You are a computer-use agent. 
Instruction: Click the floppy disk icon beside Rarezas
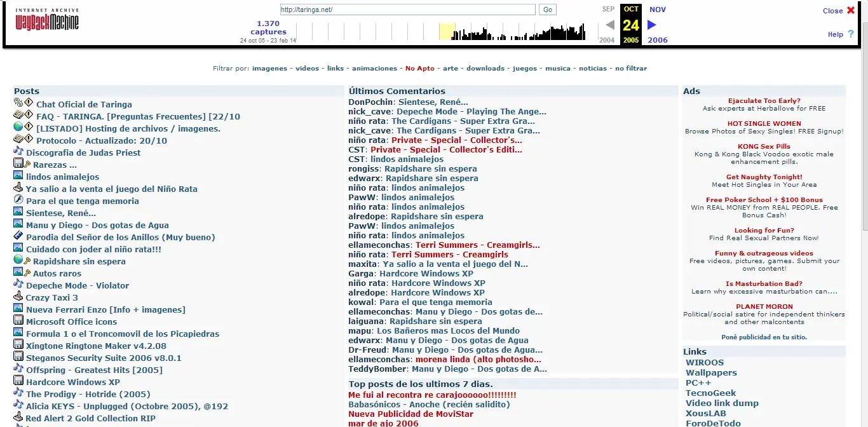pos(18,163)
